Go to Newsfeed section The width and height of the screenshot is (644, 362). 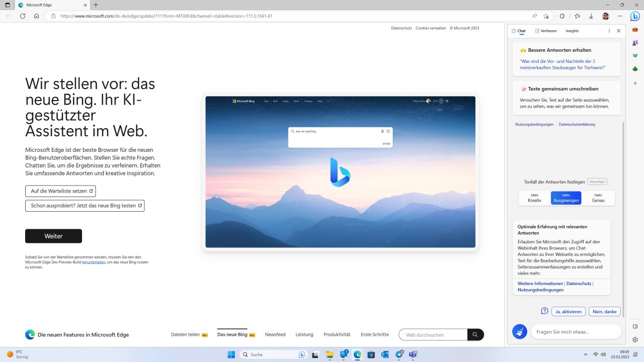click(275, 334)
